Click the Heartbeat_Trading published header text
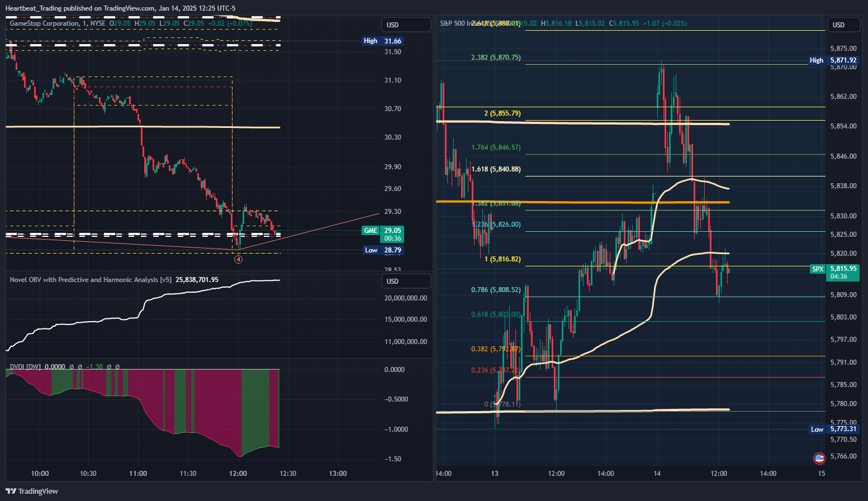Viewport: 868px width, 501px height. [x=121, y=8]
